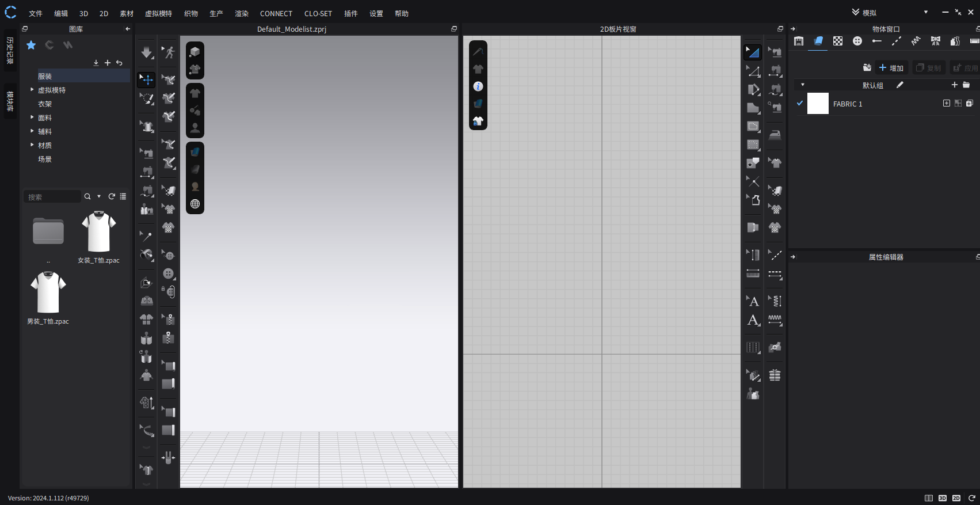Select the 男装_T恤.zpac thumbnail
This screenshot has width=980, height=505.
(48, 294)
